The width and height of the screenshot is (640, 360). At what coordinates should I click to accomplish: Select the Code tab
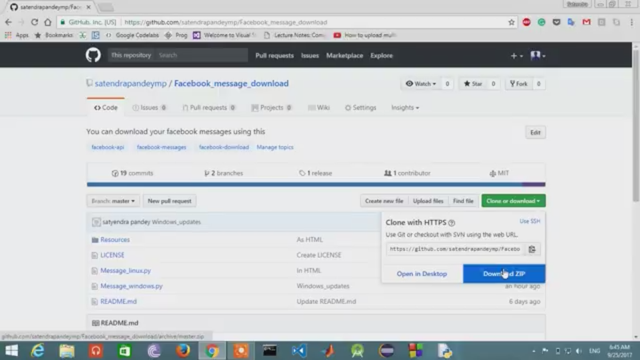pyautogui.click(x=106, y=108)
